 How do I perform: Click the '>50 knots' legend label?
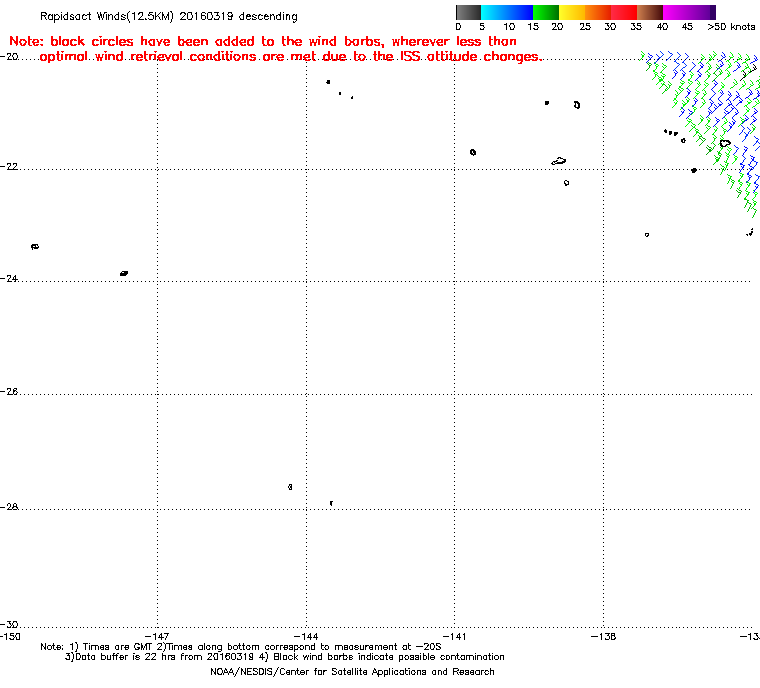(731, 27)
